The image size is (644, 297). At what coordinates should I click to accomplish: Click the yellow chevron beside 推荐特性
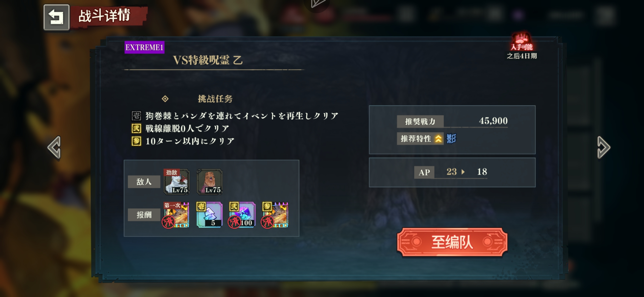438,139
